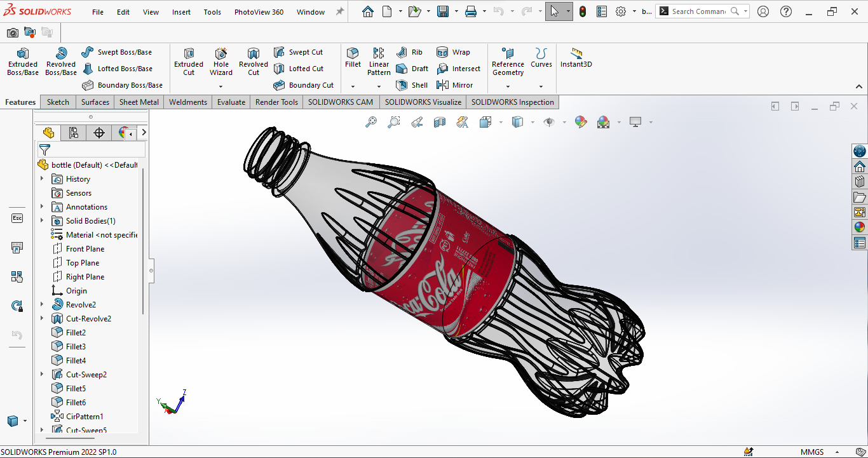Click the FeatureManager filter field
868x458 pixels.
click(x=92, y=150)
